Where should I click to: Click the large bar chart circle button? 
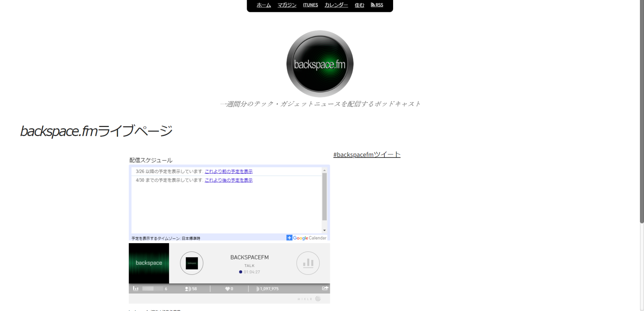coord(308,263)
